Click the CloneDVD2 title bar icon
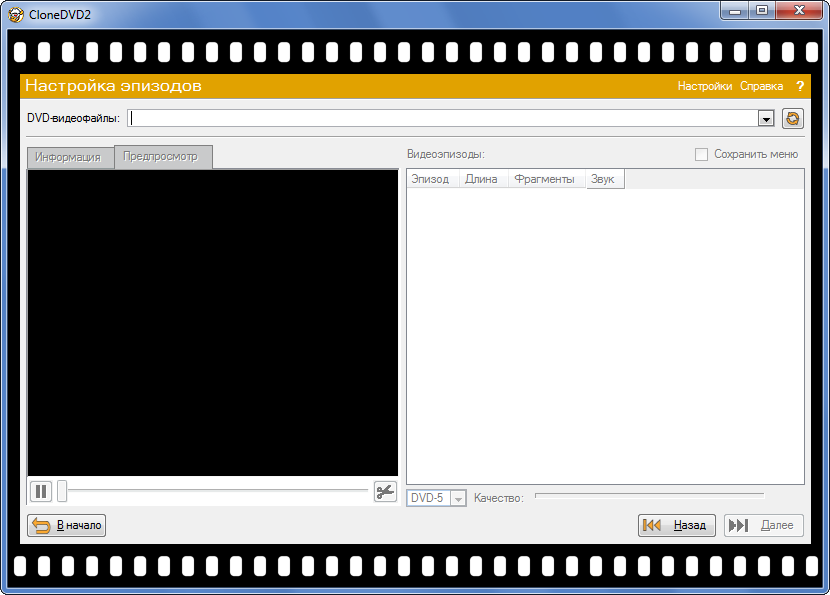 point(16,13)
